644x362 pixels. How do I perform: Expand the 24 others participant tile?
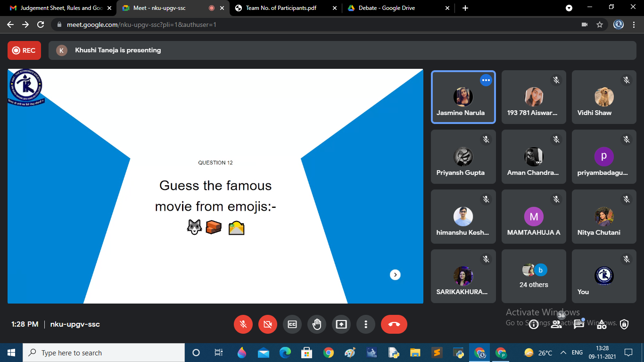[534, 276]
